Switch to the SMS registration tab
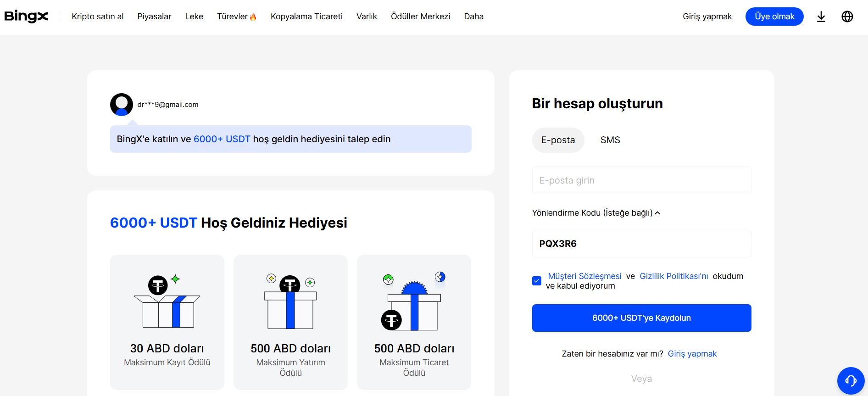 point(610,140)
